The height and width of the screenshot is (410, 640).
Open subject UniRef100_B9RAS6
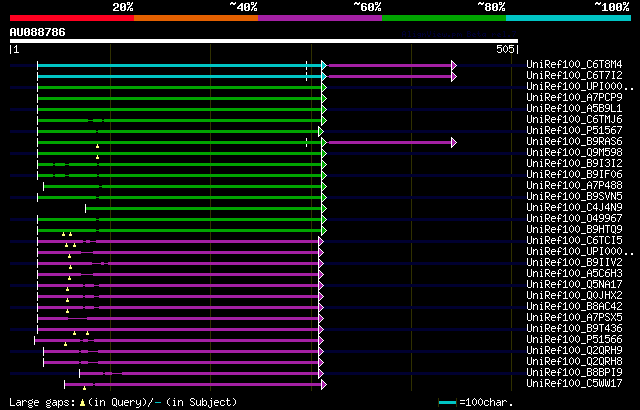coord(574,142)
